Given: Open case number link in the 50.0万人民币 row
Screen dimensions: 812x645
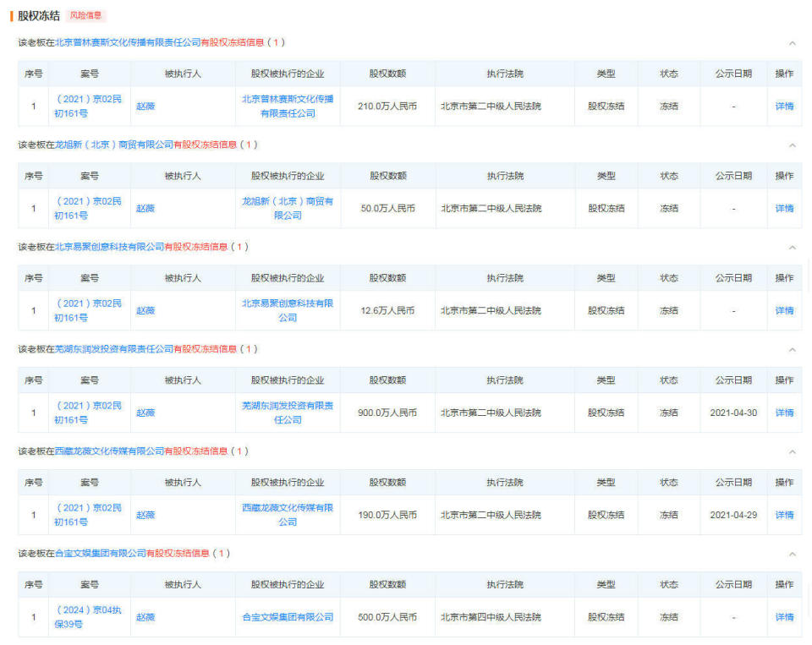Looking at the screenshot, I should 87,208.
